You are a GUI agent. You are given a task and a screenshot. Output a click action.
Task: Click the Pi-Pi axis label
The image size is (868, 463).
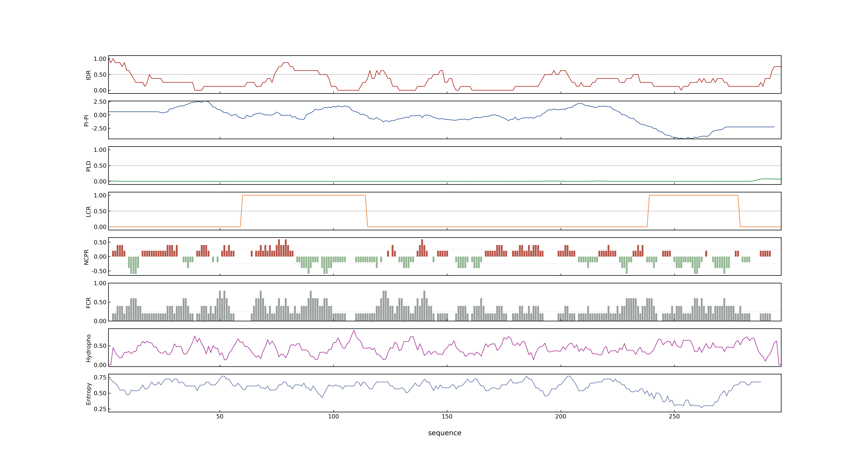pyautogui.click(x=86, y=120)
